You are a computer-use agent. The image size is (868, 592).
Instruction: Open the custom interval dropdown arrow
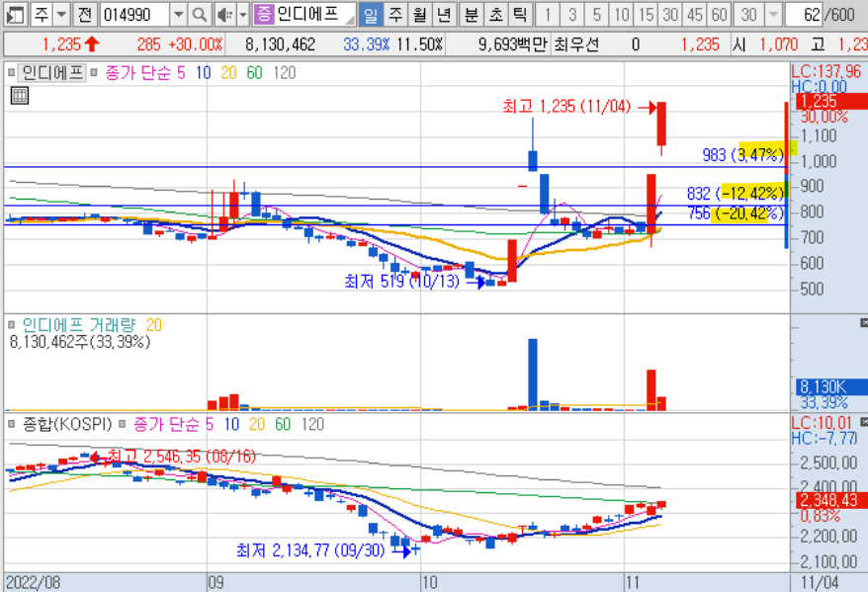pos(773,15)
